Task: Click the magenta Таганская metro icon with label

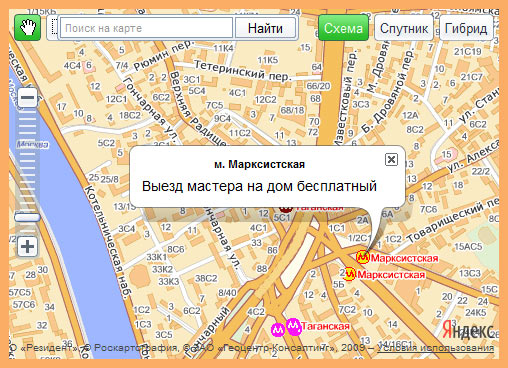Action: point(294,326)
